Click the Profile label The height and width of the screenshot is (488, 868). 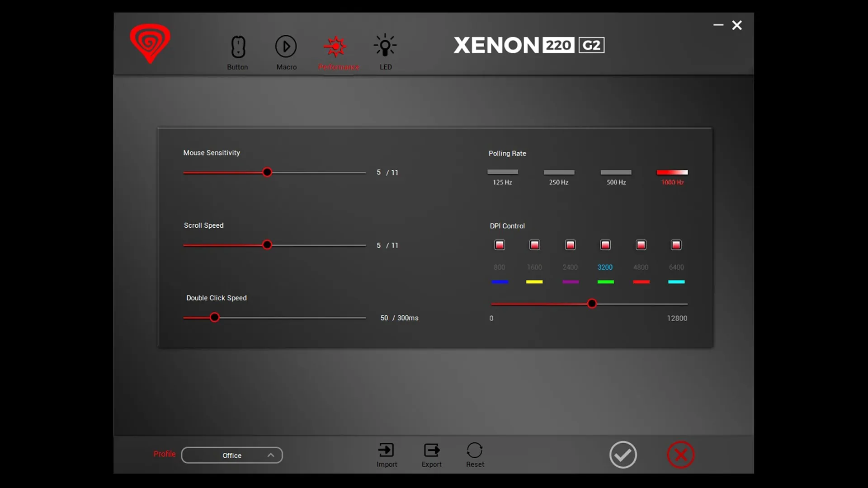(x=165, y=454)
